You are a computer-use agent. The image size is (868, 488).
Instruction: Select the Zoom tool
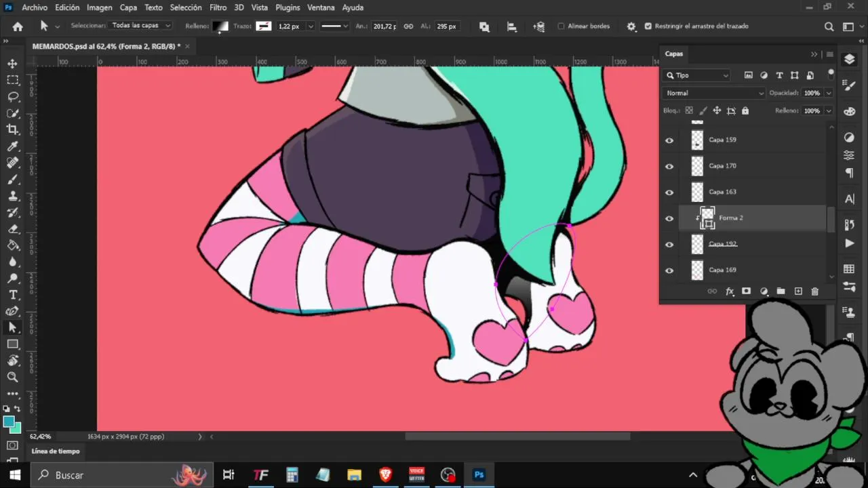tap(12, 377)
